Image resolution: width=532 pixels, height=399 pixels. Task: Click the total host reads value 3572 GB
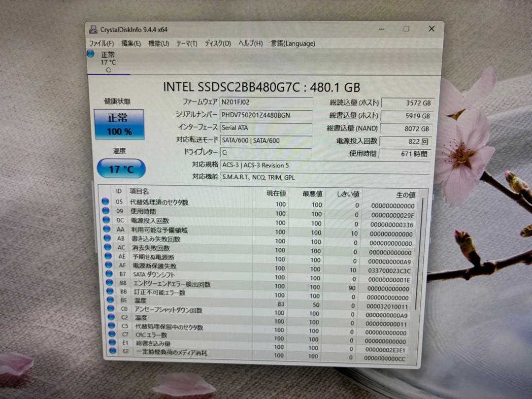point(407,103)
